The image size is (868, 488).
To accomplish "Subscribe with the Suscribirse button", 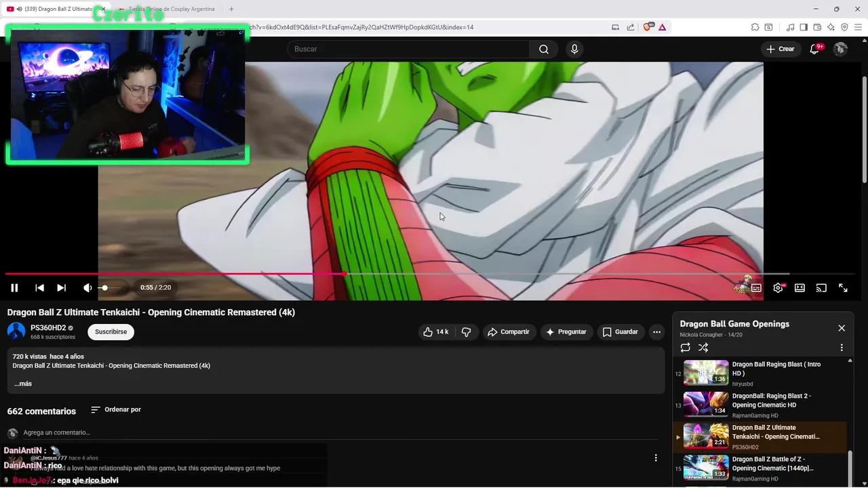I will pos(111,332).
